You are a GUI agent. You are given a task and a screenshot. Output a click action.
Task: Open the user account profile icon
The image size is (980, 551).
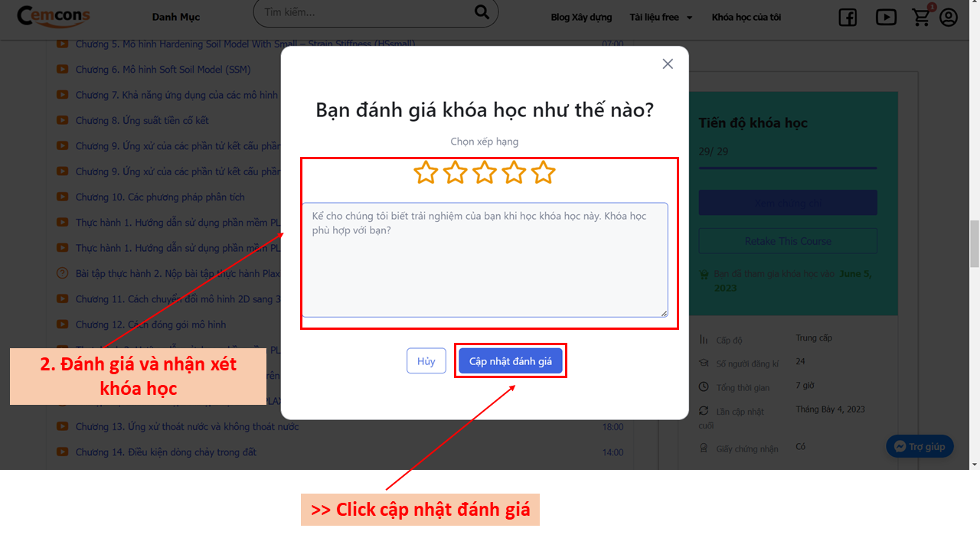[x=949, y=17]
